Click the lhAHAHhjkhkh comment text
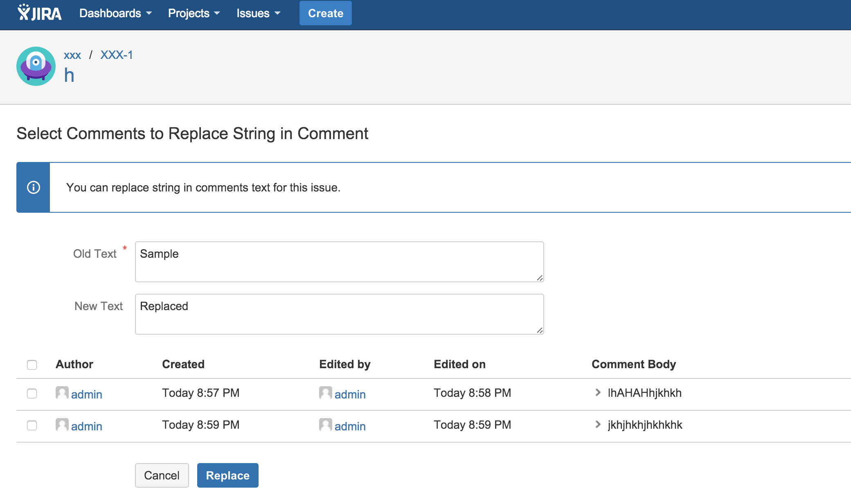The width and height of the screenshot is (851, 504). click(x=645, y=393)
